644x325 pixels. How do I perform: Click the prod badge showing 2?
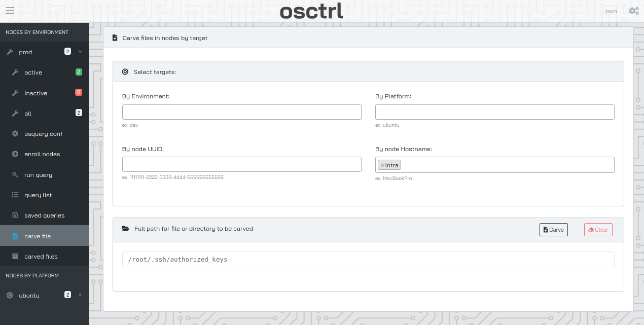coord(67,51)
